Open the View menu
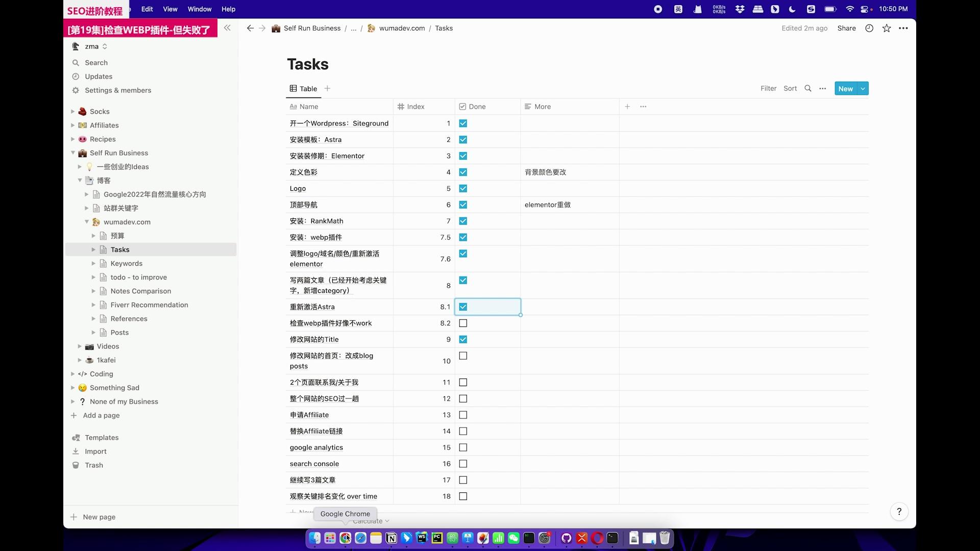980x551 pixels. click(170, 9)
